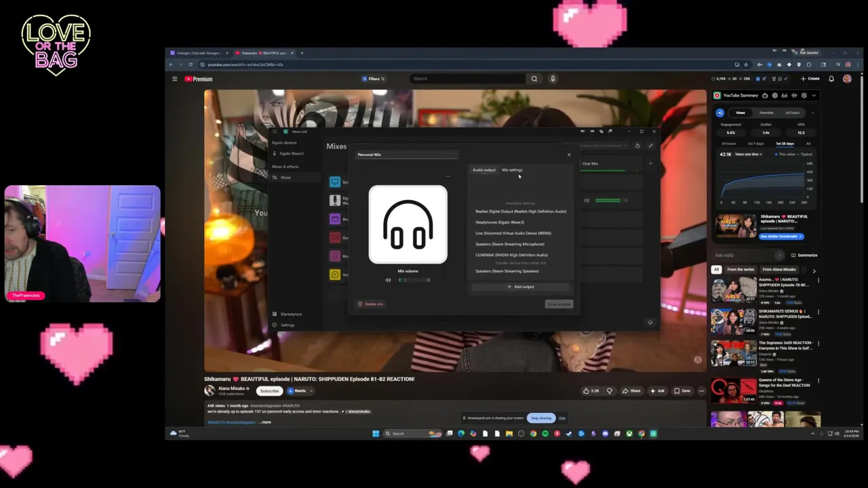Switch to the Mix settings tab
The width and height of the screenshot is (868, 488).
[x=512, y=170]
